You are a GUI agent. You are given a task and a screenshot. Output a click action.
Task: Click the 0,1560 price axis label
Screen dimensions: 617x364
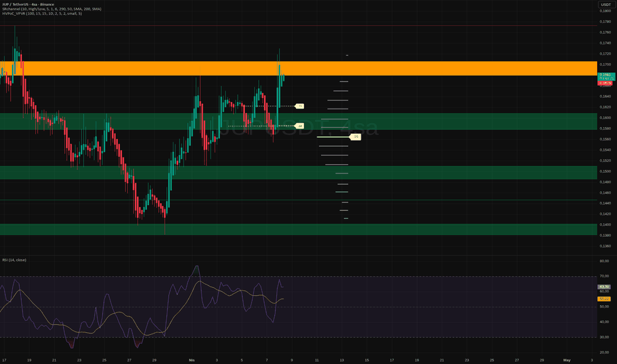click(605, 139)
